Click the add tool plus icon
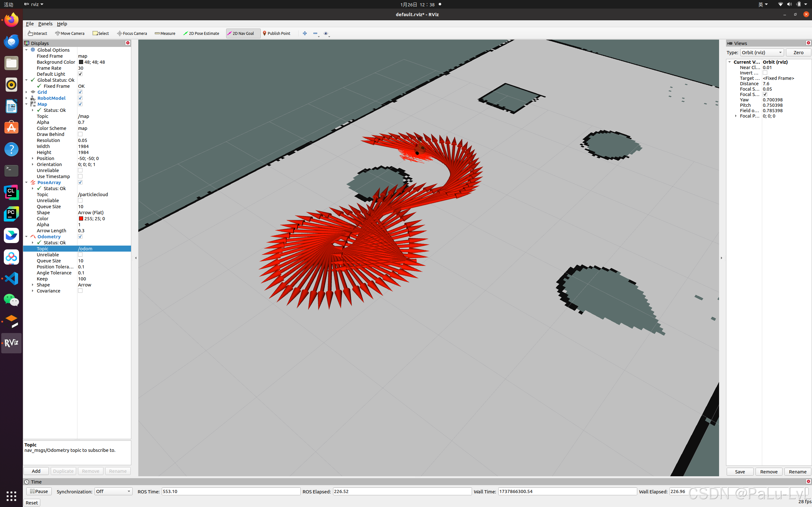The height and width of the screenshot is (507, 812). coord(305,33)
